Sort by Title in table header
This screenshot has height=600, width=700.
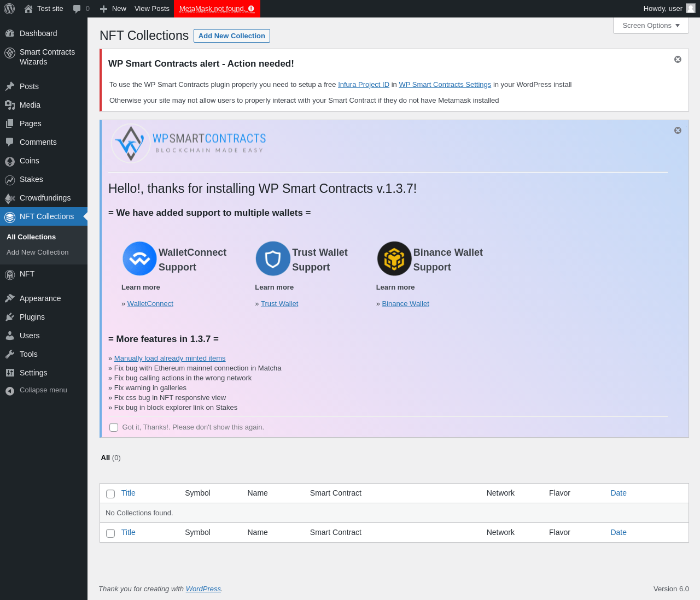(129, 493)
